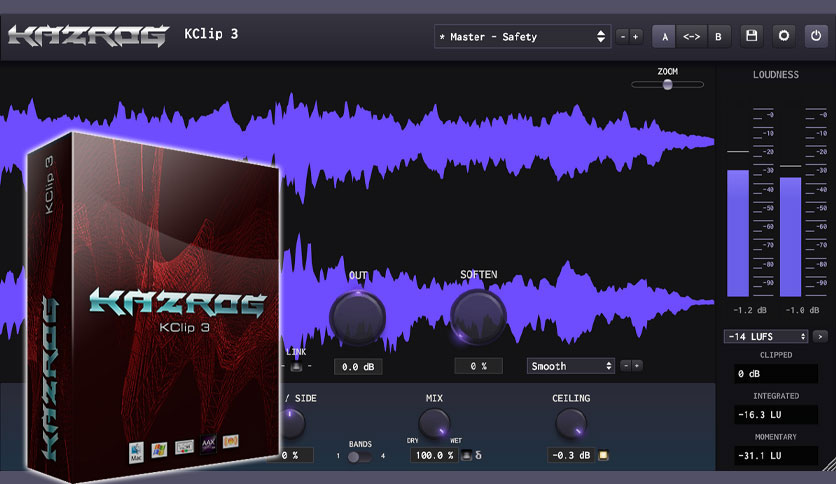Click the next preset plus button in header
836x484 pixels.
635,37
